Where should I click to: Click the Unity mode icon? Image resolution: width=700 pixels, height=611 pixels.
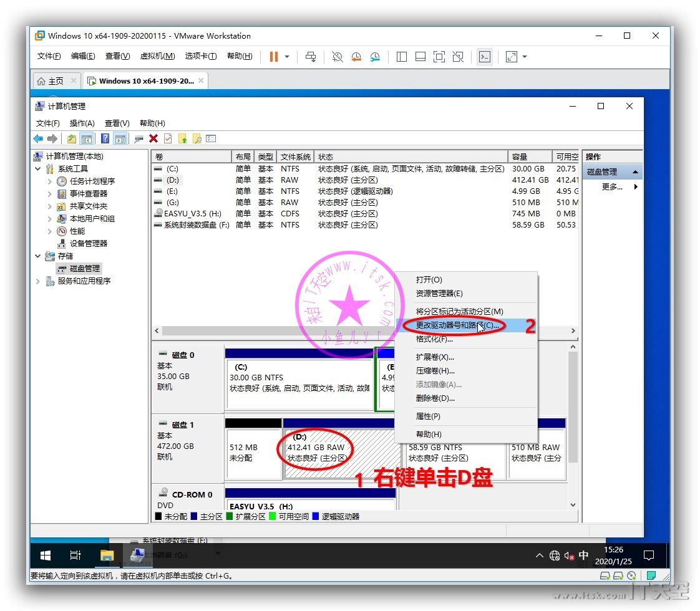click(x=458, y=57)
